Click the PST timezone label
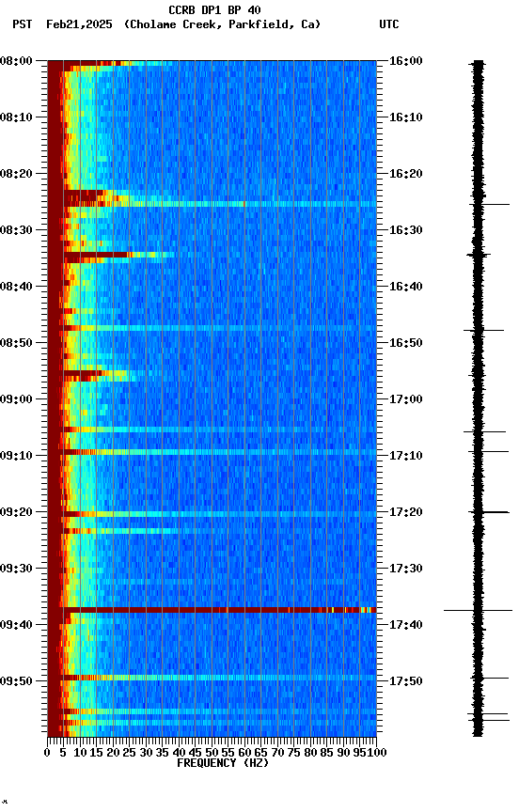 point(23,24)
